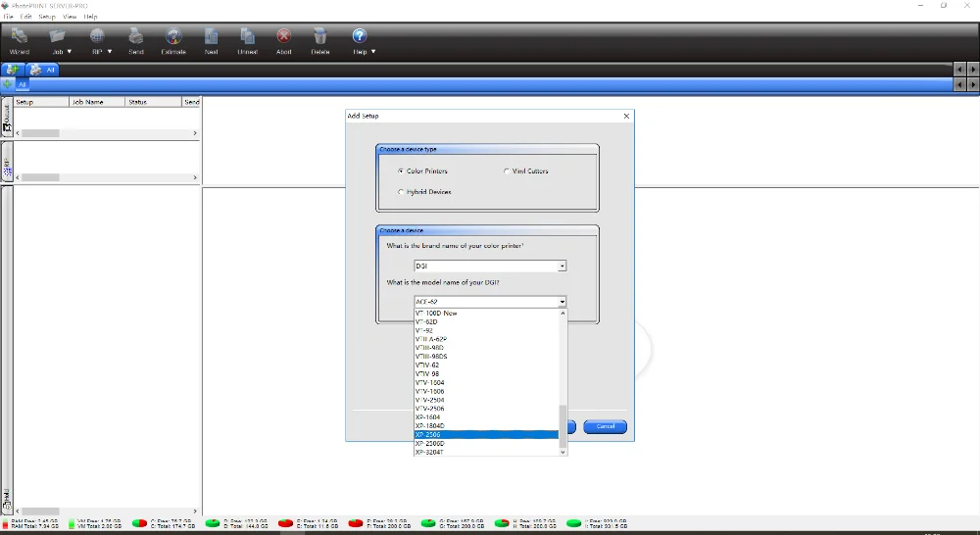Click the I: drive pie chart icon
The height and width of the screenshot is (535, 980).
[x=573, y=523]
